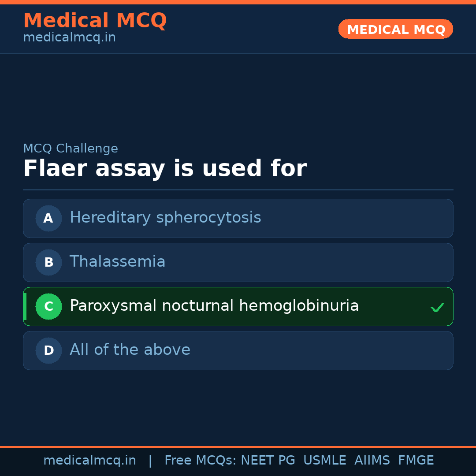Click the orange MEDICAL MCQ badge
The width and height of the screenshot is (476, 476).
(396, 29)
